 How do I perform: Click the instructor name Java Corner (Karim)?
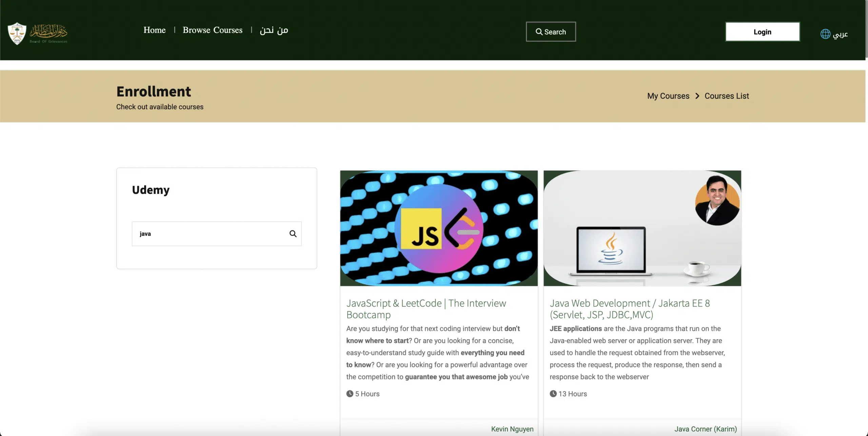point(706,429)
